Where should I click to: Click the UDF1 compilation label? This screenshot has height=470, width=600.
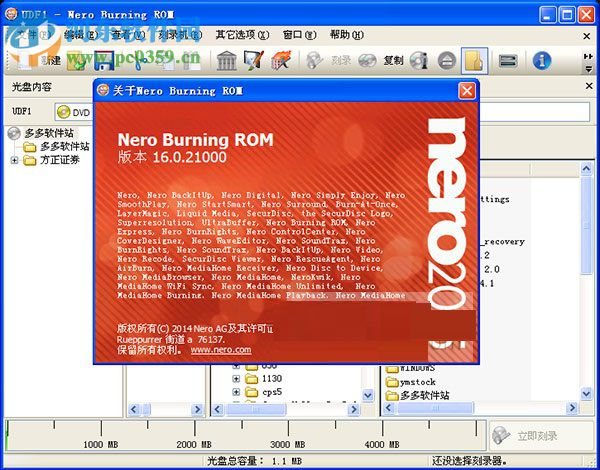pyautogui.click(x=22, y=112)
